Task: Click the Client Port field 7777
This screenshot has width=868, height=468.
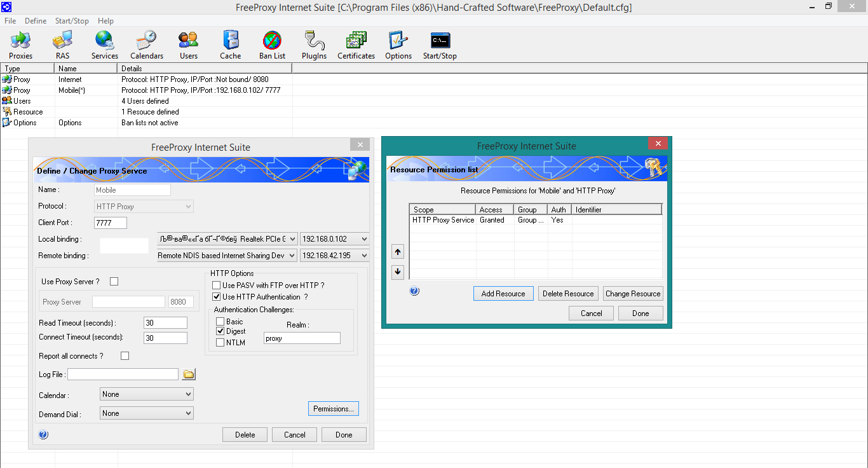Action: 111,223
